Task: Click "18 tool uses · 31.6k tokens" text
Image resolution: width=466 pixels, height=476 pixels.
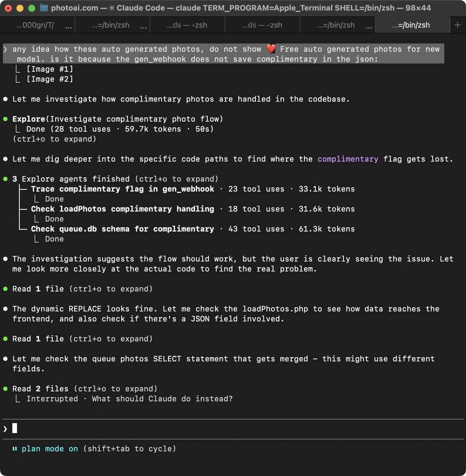Action: pyautogui.click(x=292, y=209)
